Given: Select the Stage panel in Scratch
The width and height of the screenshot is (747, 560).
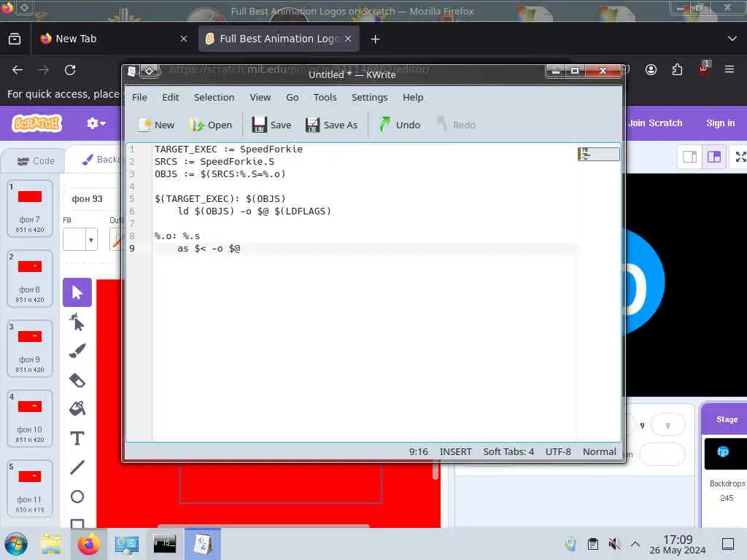Looking at the screenshot, I should pos(725,464).
